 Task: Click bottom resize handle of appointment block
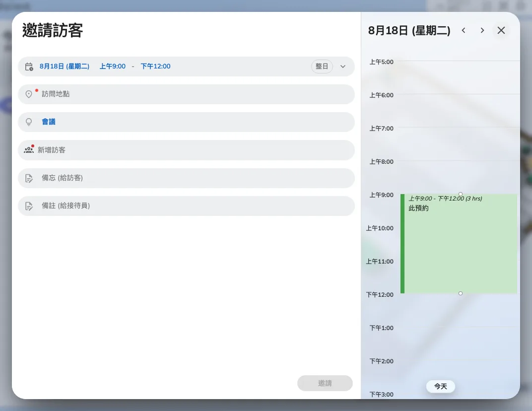coord(461,293)
